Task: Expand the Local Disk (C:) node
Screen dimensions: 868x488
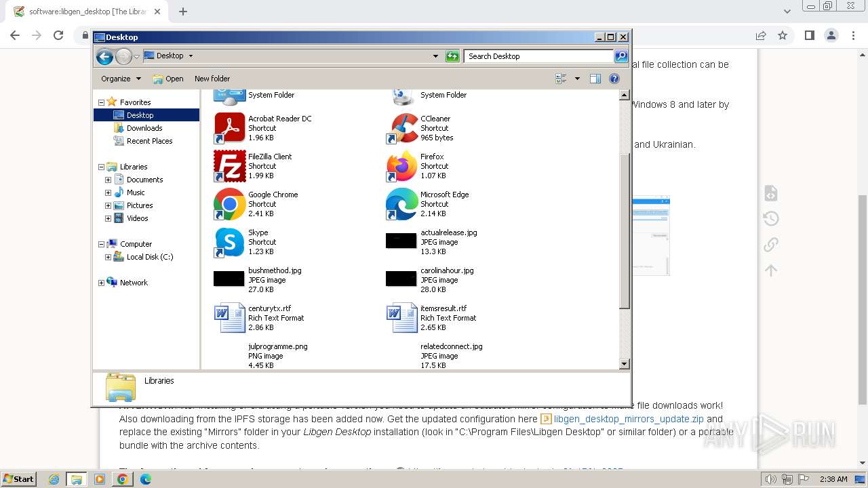Action: point(108,257)
